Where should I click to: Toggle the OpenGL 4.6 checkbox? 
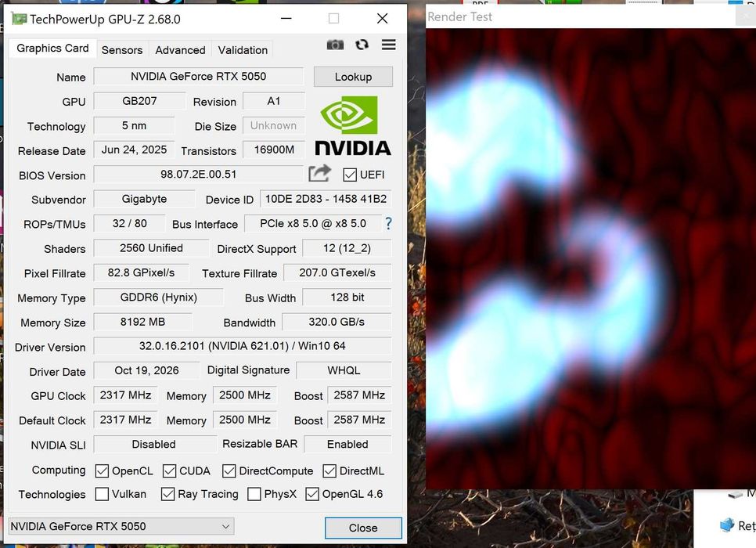(x=312, y=494)
